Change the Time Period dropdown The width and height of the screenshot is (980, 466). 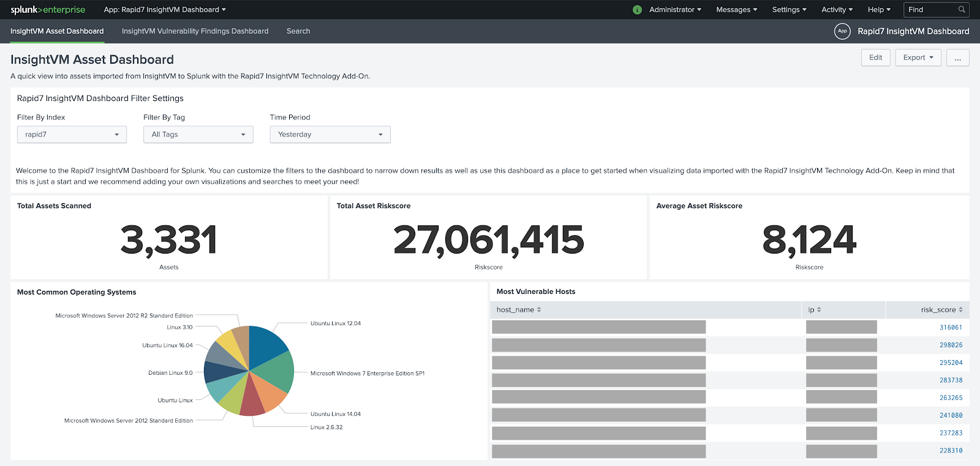click(x=330, y=135)
